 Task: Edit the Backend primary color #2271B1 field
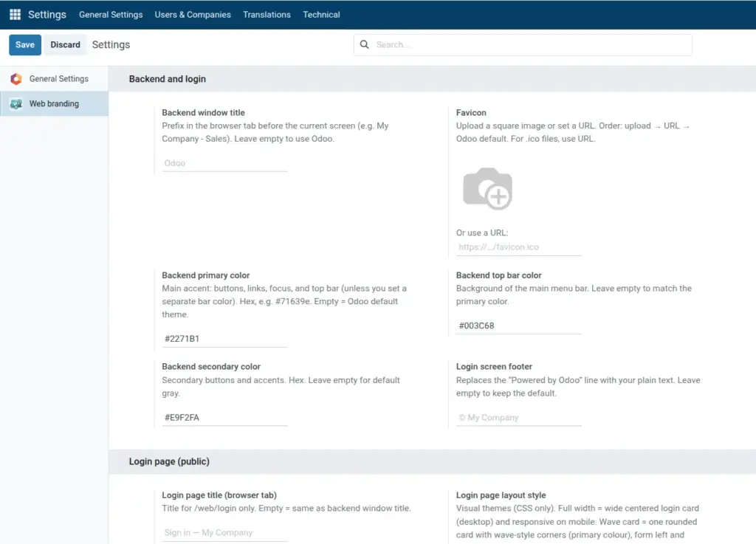pyautogui.click(x=224, y=339)
